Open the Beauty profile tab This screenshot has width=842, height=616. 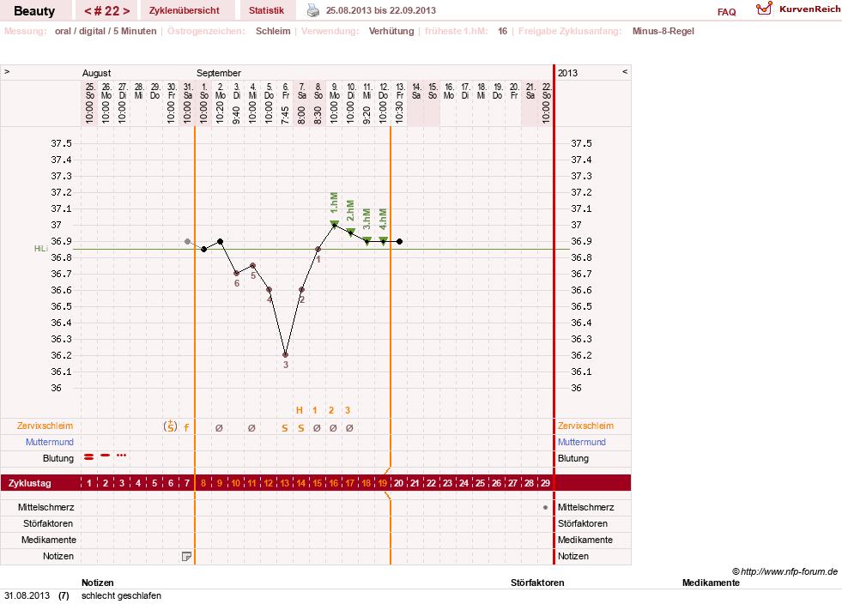(x=34, y=11)
